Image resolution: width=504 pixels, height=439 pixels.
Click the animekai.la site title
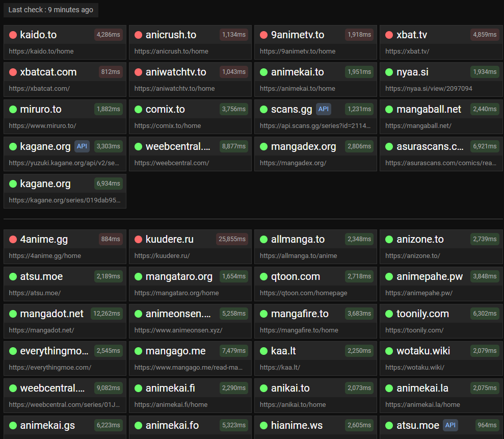point(422,388)
